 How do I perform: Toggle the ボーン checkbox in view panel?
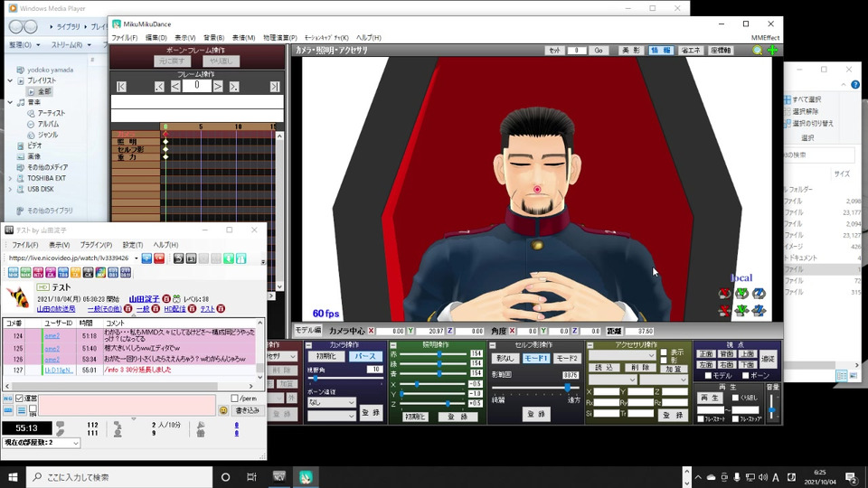(745, 376)
